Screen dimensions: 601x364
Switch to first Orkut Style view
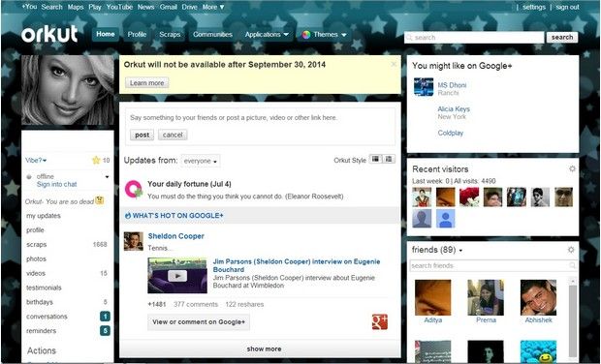pos(375,159)
